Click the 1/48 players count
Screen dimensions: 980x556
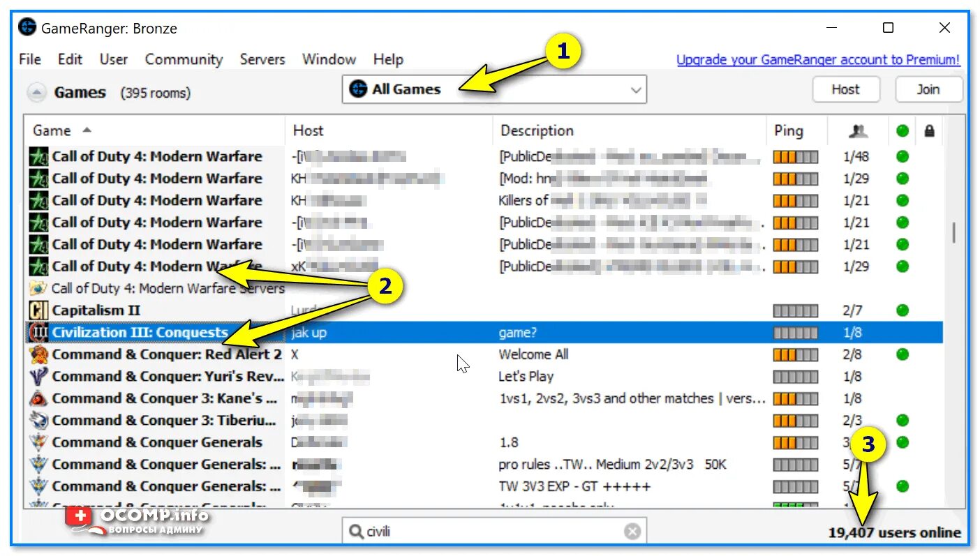tap(856, 156)
